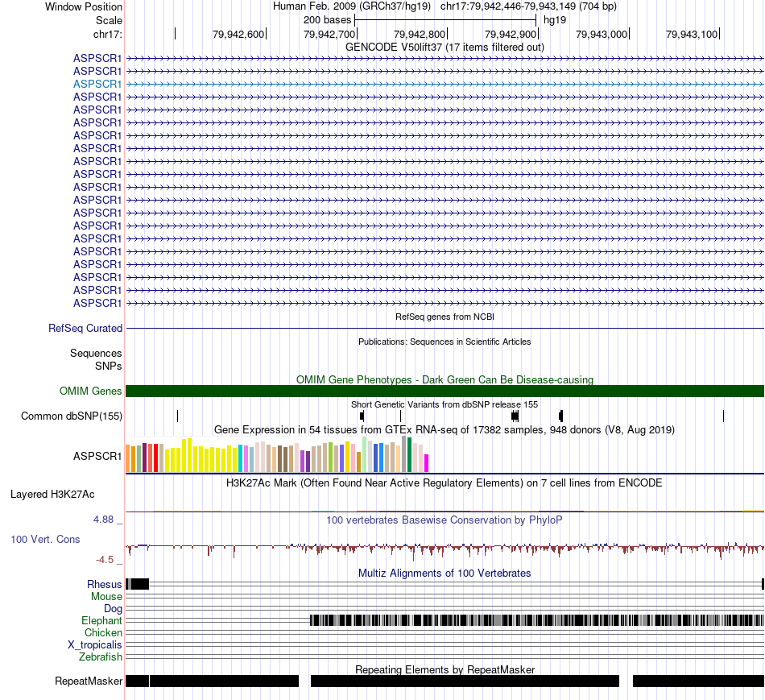The width and height of the screenshot is (765, 700).
Task: Click the 4.88 PhyloP upper scale value
Action: point(104,520)
